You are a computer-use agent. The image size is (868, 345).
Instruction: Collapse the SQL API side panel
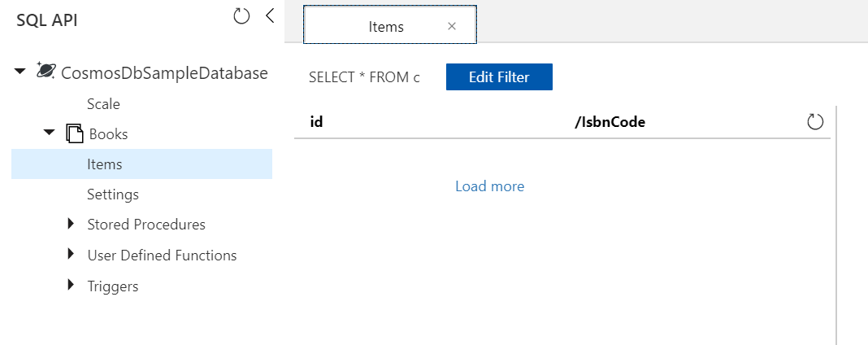tap(271, 16)
